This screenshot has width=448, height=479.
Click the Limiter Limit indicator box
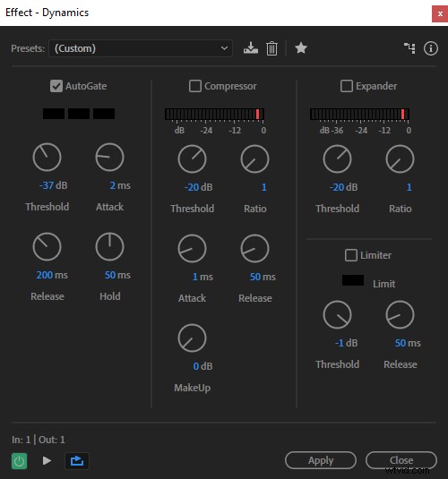pyautogui.click(x=353, y=280)
